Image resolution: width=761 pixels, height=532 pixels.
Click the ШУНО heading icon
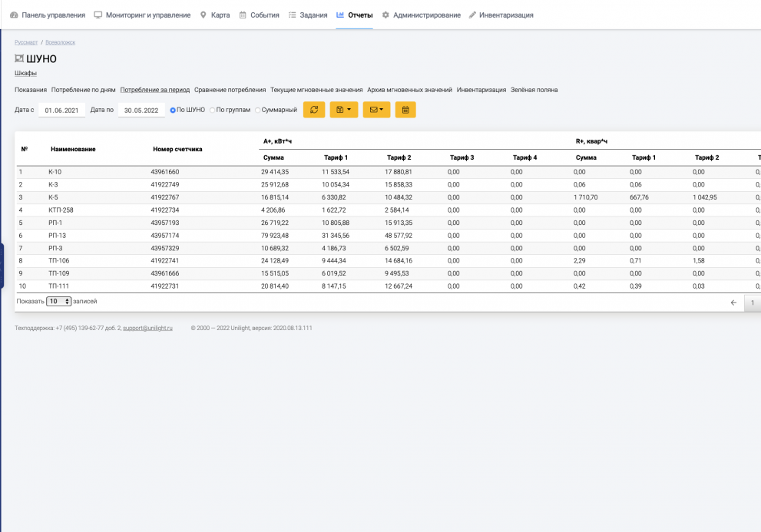point(19,59)
